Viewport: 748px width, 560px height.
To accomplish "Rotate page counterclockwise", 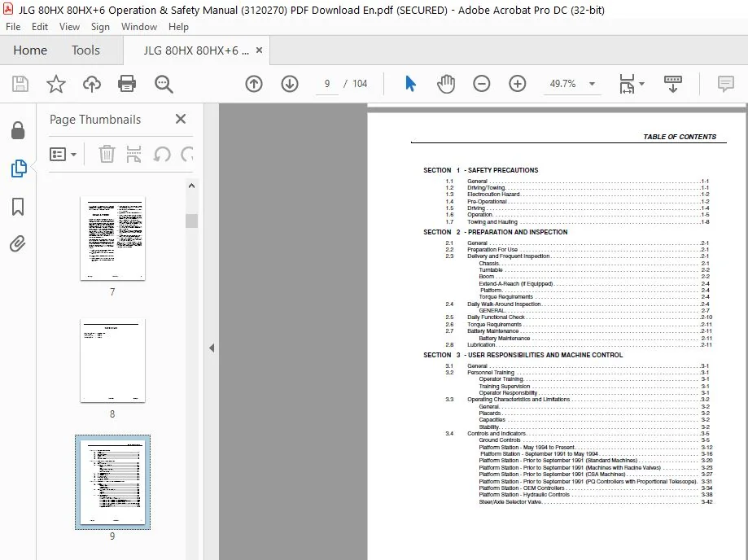I will tap(162, 154).
